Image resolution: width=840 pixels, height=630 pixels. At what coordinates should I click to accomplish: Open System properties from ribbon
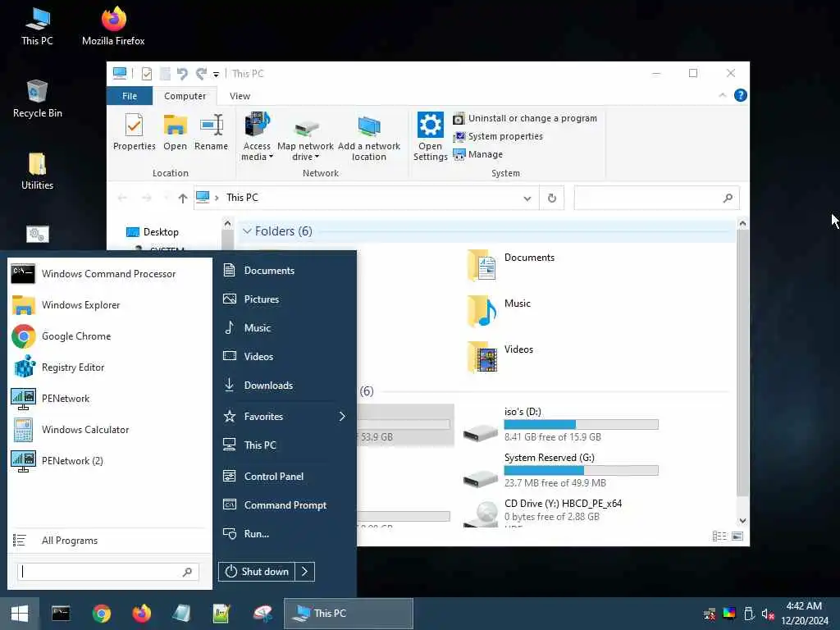coord(498,137)
